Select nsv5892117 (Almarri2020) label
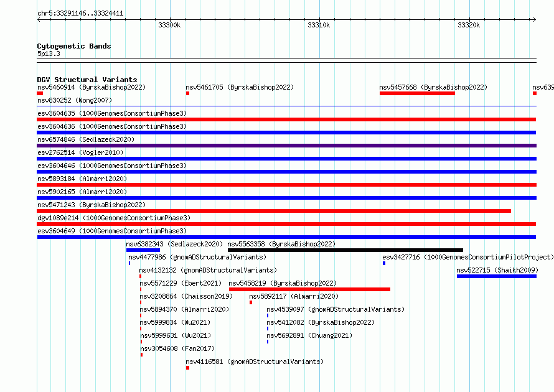 (x=294, y=296)
